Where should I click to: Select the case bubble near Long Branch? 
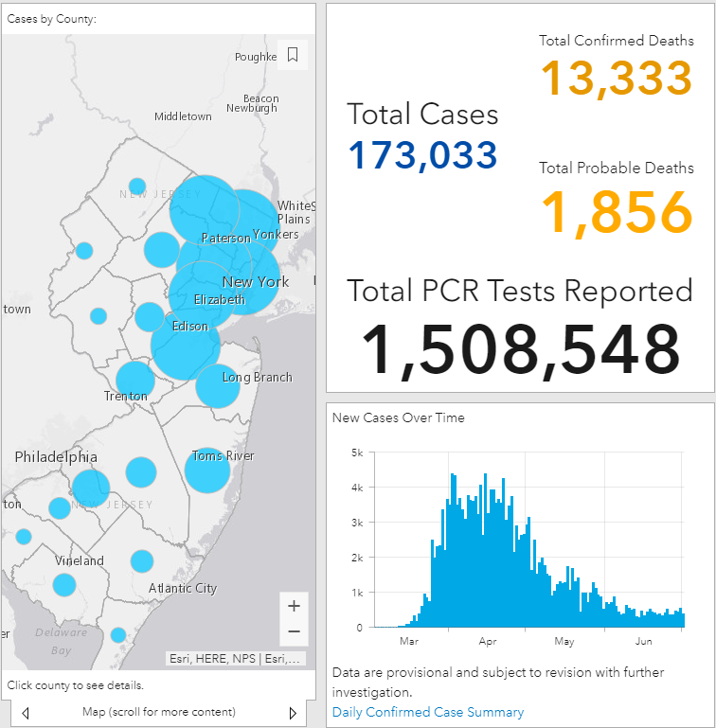[x=218, y=386]
